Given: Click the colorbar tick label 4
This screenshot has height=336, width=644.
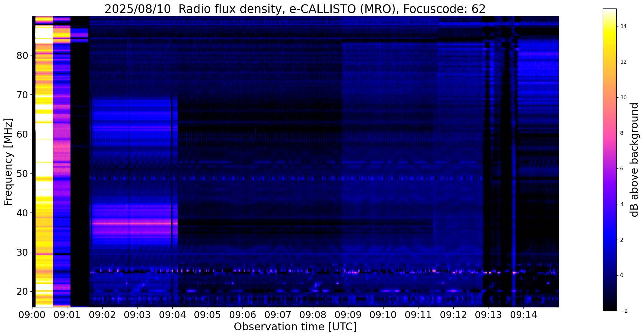Looking at the screenshot, I should click(x=622, y=204).
